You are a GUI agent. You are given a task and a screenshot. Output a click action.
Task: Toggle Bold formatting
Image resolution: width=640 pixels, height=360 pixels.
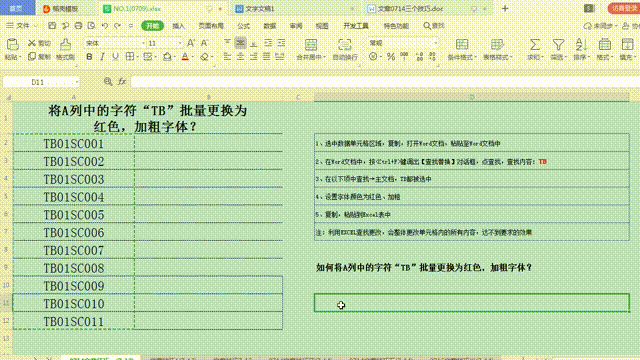[89, 57]
